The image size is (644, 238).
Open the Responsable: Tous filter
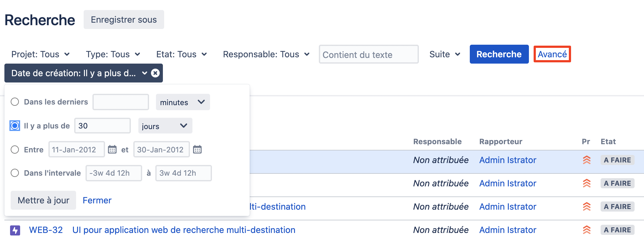click(266, 54)
